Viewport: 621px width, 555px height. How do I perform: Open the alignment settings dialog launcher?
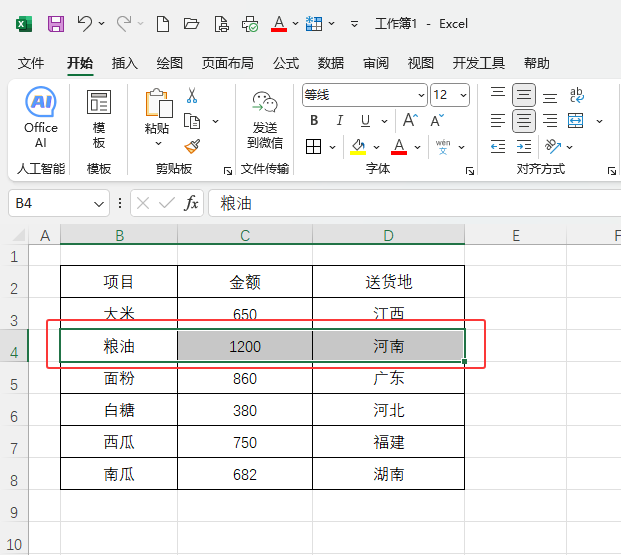pos(612,171)
